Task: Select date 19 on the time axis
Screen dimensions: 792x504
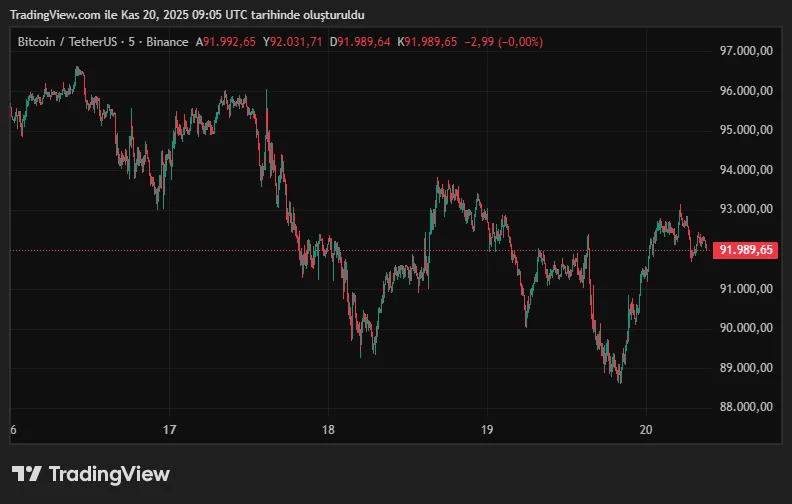Action: 486,430
